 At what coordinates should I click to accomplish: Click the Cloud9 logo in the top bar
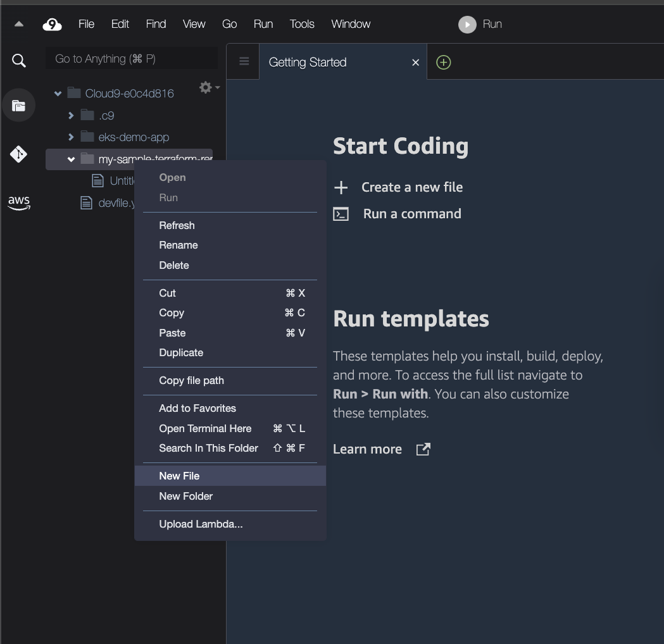pos(52,24)
